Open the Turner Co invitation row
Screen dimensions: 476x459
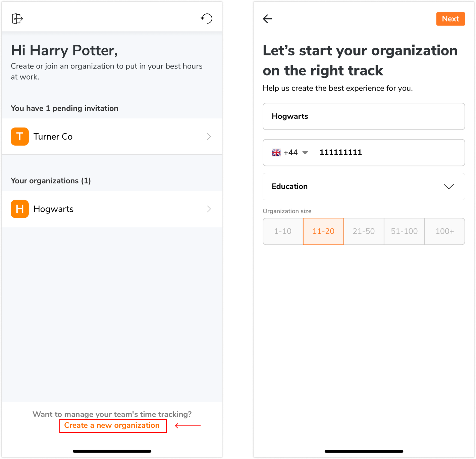point(112,137)
